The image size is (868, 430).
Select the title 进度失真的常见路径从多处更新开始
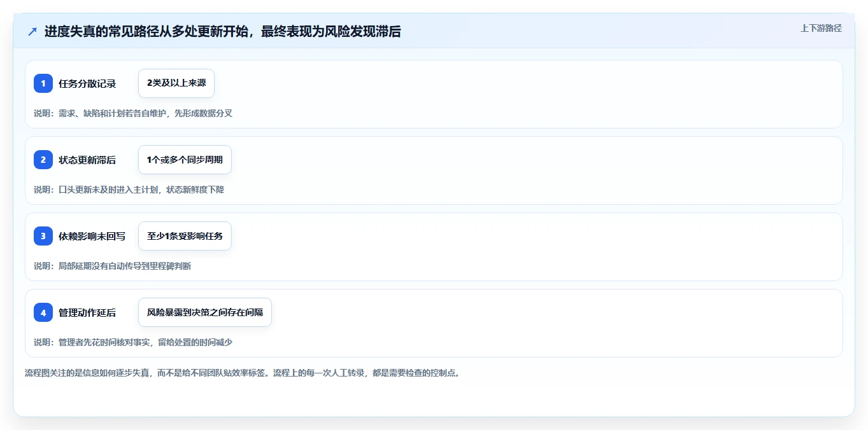pyautogui.click(x=223, y=32)
